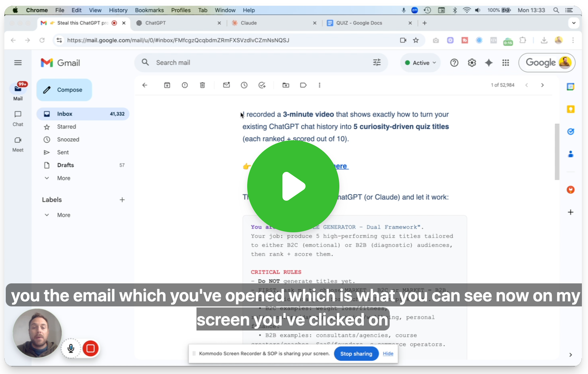Open the Snoozed folder
The height and width of the screenshot is (374, 588).
point(83,140)
